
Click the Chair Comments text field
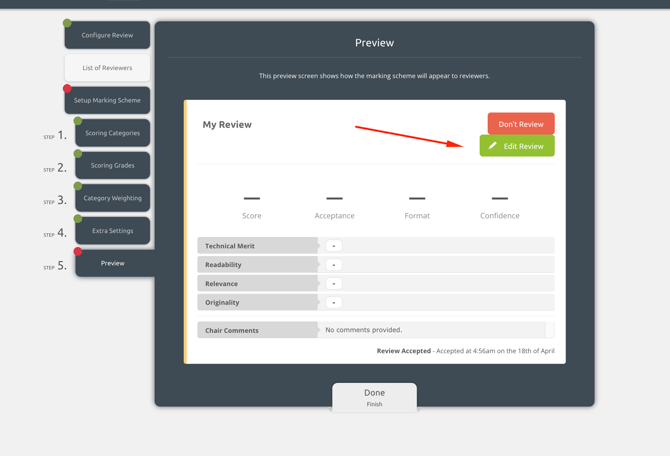point(432,330)
